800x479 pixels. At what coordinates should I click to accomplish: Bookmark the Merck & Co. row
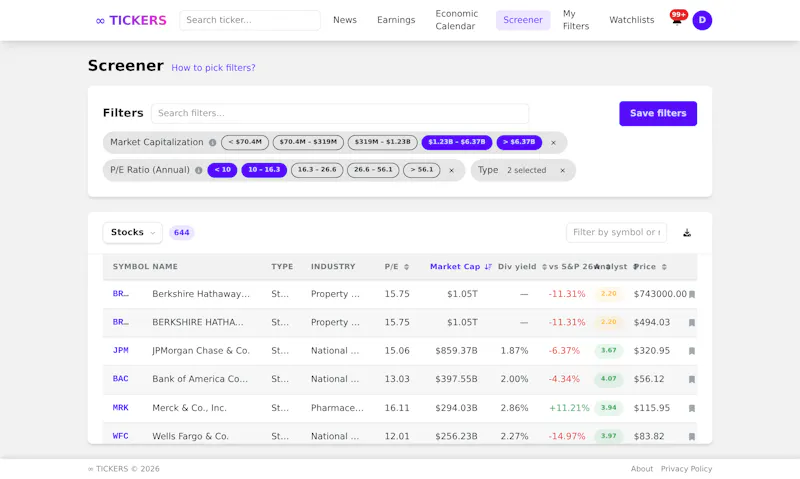[692, 408]
